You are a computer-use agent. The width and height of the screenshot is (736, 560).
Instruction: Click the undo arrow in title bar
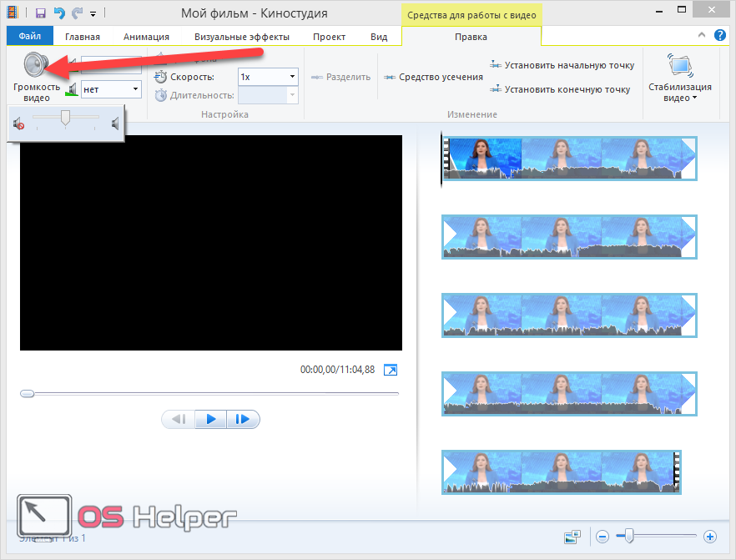[x=58, y=13]
